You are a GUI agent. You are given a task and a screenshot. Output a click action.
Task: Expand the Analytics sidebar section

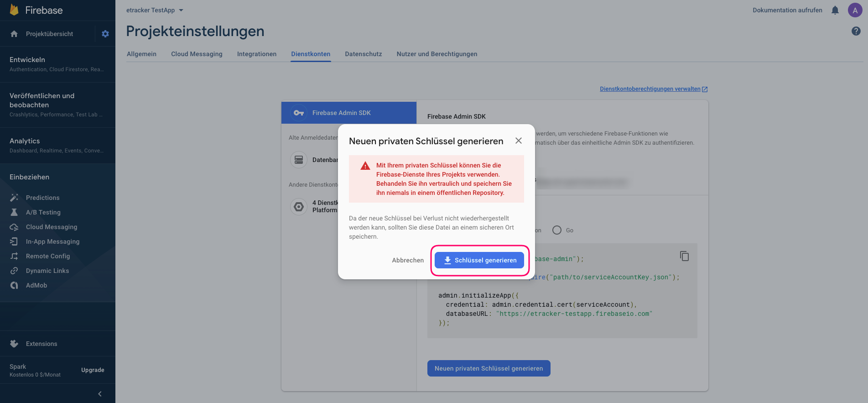click(57, 146)
